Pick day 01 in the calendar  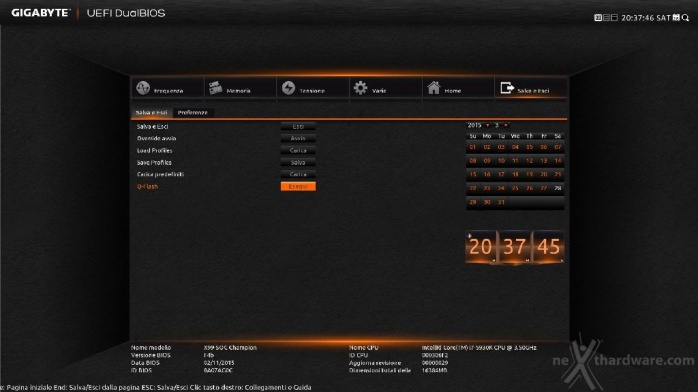pos(473,147)
